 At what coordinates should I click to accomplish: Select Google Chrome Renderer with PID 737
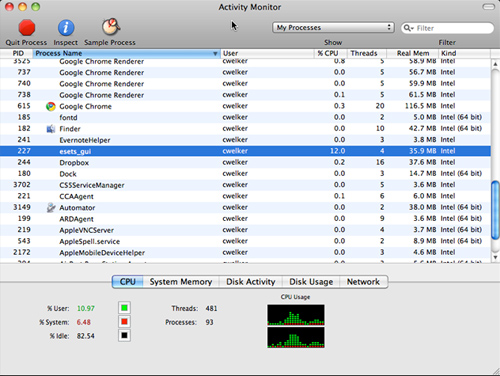(245, 72)
